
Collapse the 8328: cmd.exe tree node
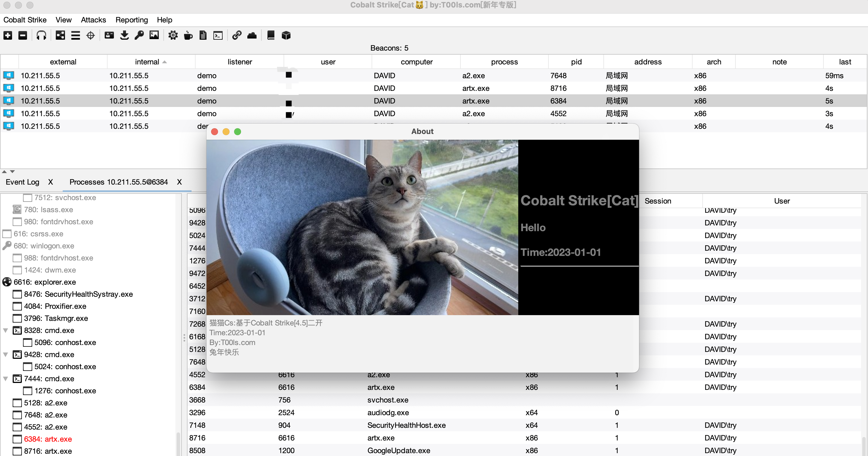coord(6,330)
